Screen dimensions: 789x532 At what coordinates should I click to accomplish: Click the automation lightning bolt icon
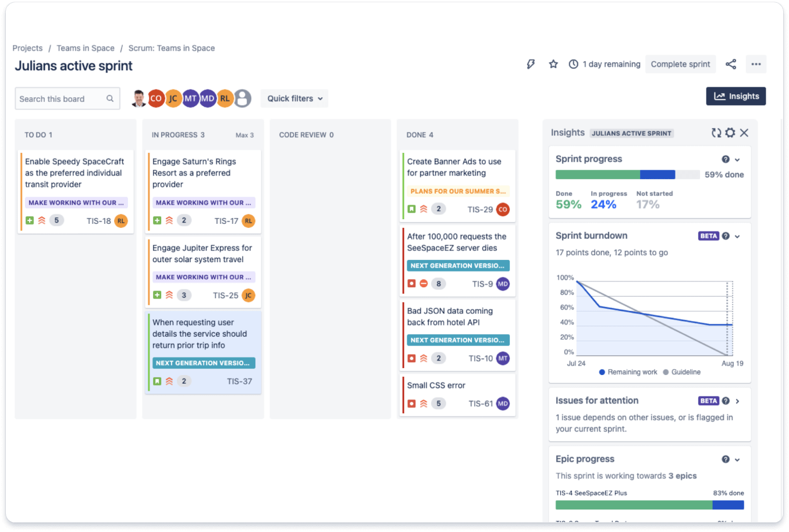coord(531,64)
